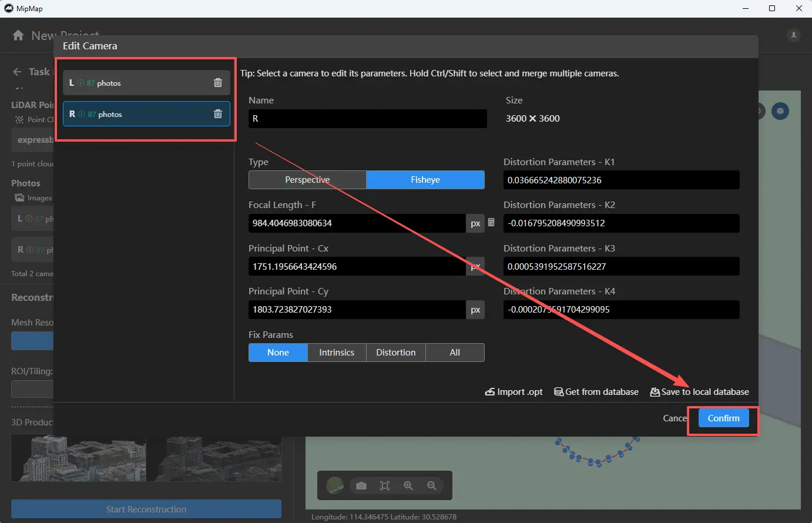The height and width of the screenshot is (523, 812).
Task: Click the camera Name input field
Action: pyautogui.click(x=367, y=119)
